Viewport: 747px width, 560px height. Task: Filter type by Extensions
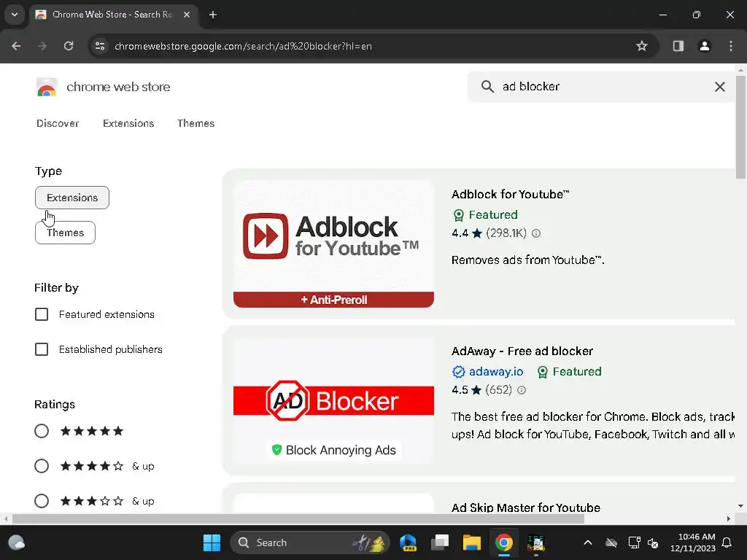(72, 198)
